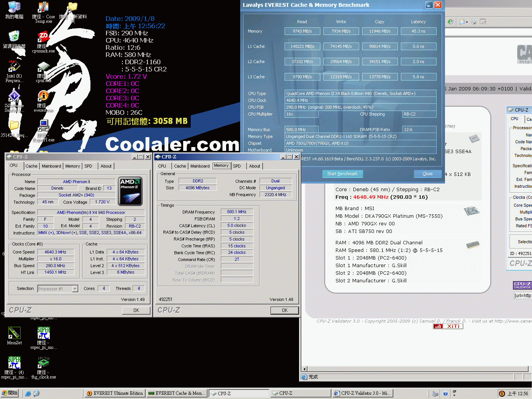Switch to EVEREST Ultimate Edition on the taskbar
This screenshot has height=399, width=532.
coord(115,393)
